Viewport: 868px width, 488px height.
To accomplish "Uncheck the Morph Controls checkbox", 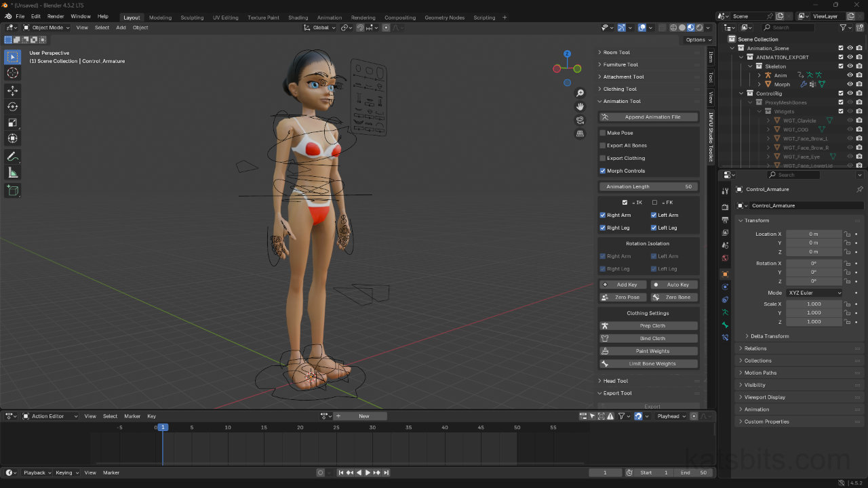I will click(603, 171).
